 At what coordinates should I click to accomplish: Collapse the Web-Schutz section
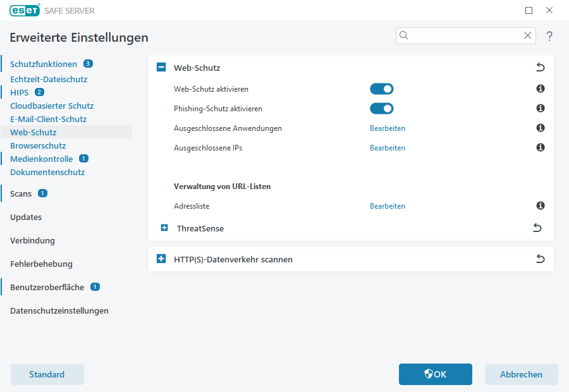click(x=161, y=67)
